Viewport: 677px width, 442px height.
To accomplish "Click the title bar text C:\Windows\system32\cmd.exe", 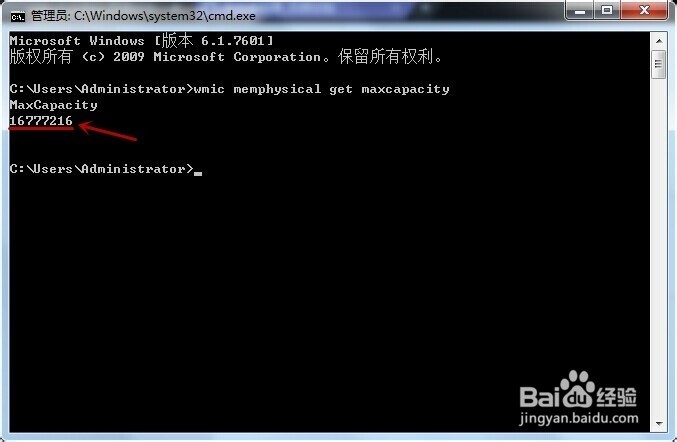I will pyautogui.click(x=165, y=16).
